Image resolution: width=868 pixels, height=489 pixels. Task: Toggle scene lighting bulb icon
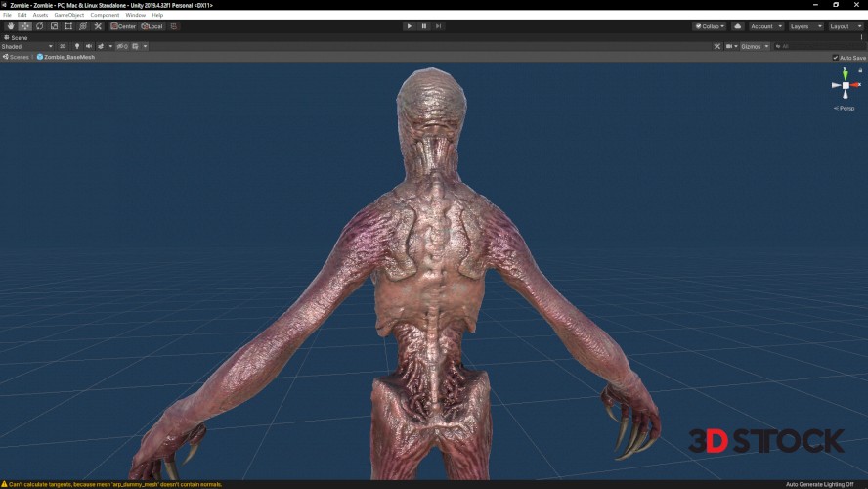77,47
